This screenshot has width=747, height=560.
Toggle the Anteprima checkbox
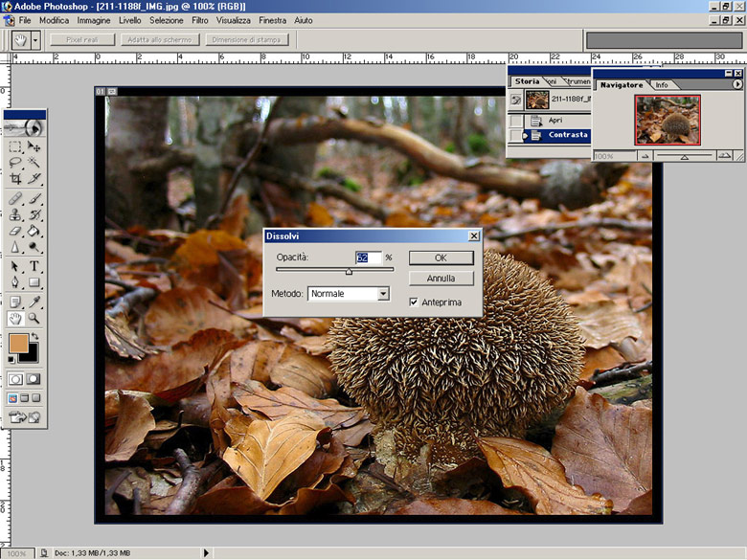(x=414, y=302)
